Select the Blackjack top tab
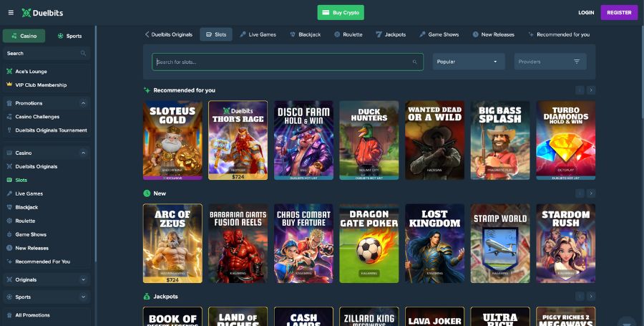644x326 pixels. [305, 34]
